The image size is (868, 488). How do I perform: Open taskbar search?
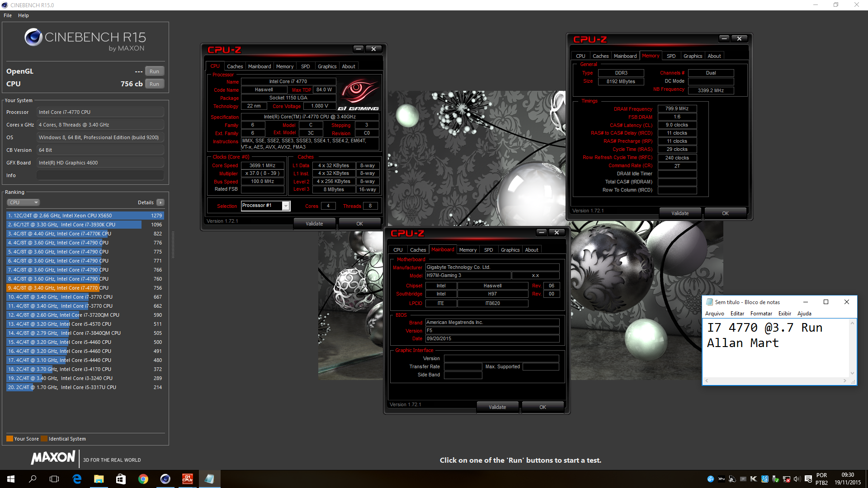(x=33, y=479)
